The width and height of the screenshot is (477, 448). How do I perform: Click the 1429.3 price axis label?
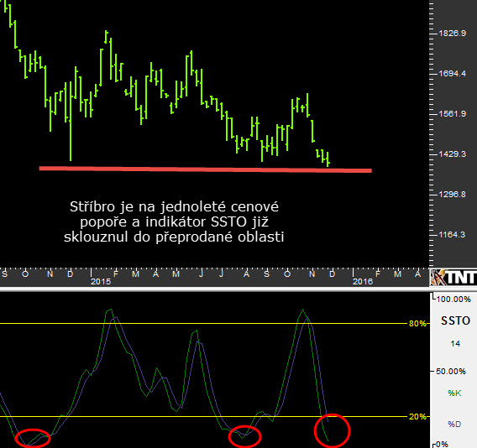tap(452, 154)
